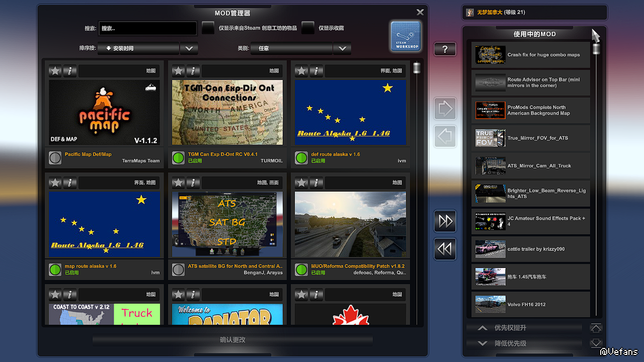Move selected mod to top priority icon
The width and height of the screenshot is (644, 362).
[596, 328]
